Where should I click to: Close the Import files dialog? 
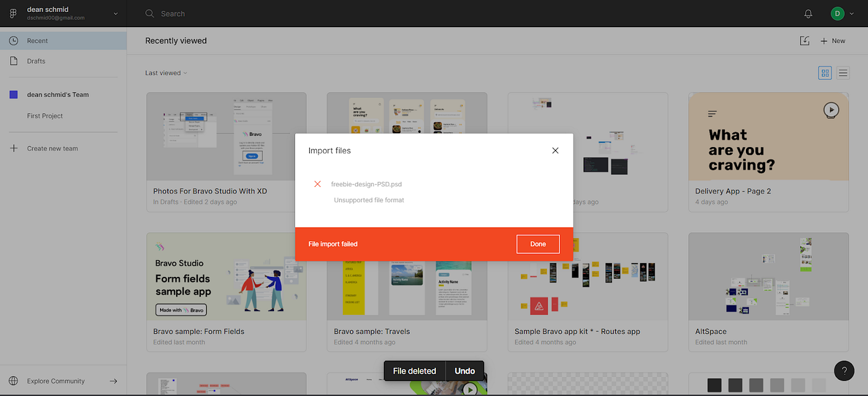[555, 151]
